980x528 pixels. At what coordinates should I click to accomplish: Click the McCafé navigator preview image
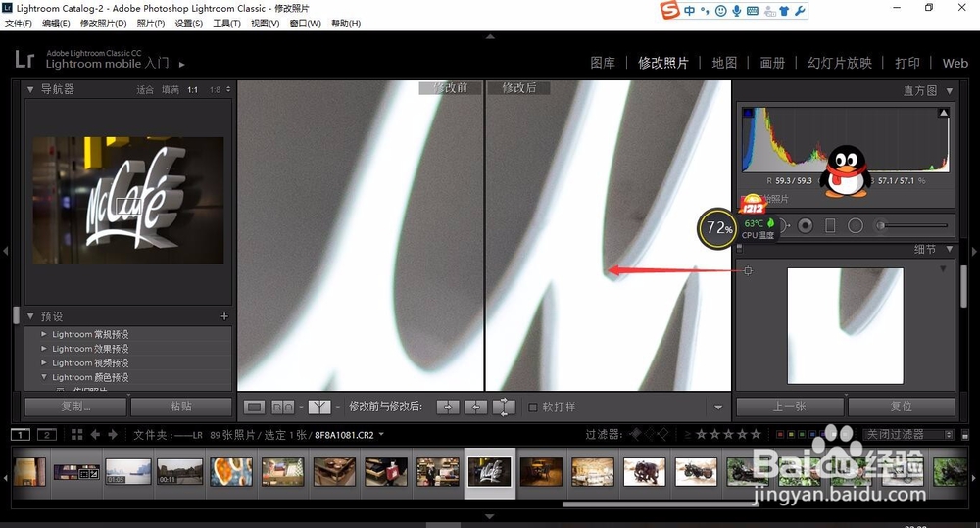pyautogui.click(x=128, y=201)
